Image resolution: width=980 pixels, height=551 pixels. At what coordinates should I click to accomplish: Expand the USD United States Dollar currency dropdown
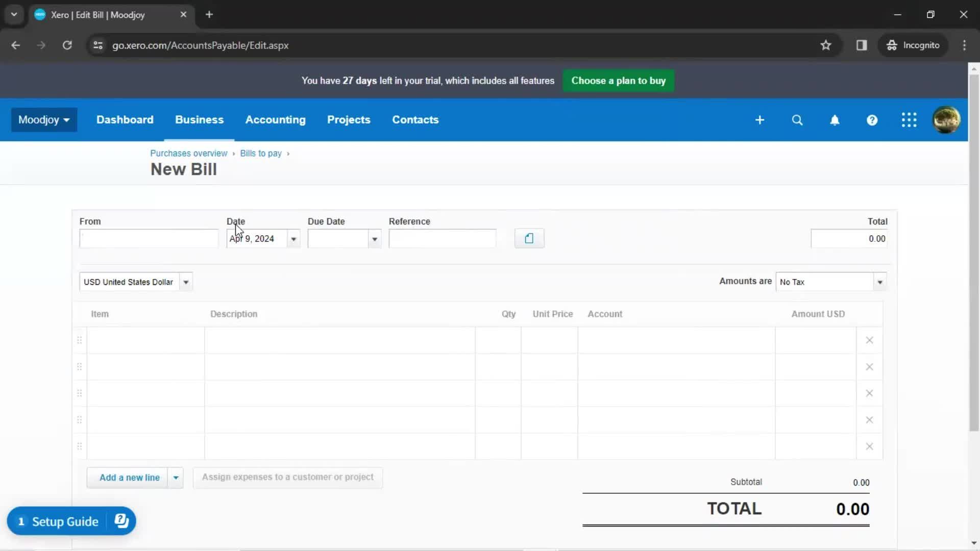tap(186, 282)
